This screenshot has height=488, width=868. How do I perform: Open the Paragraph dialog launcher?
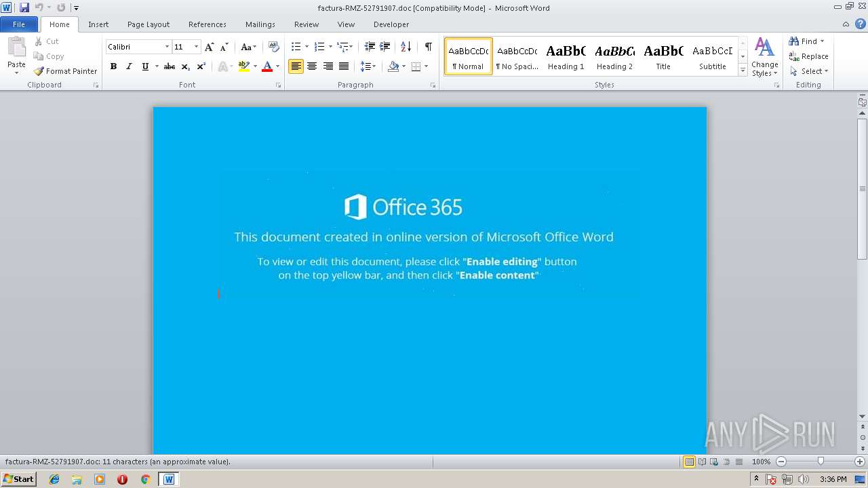tap(433, 85)
